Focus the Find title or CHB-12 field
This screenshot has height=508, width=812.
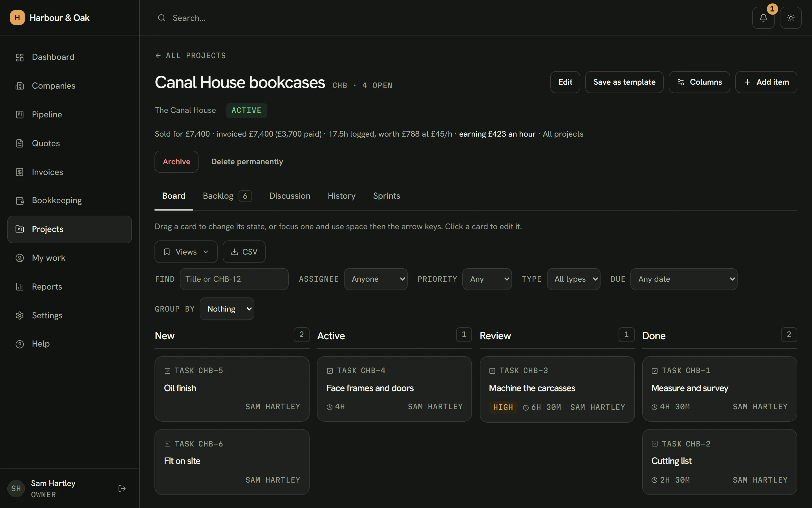tap(234, 279)
